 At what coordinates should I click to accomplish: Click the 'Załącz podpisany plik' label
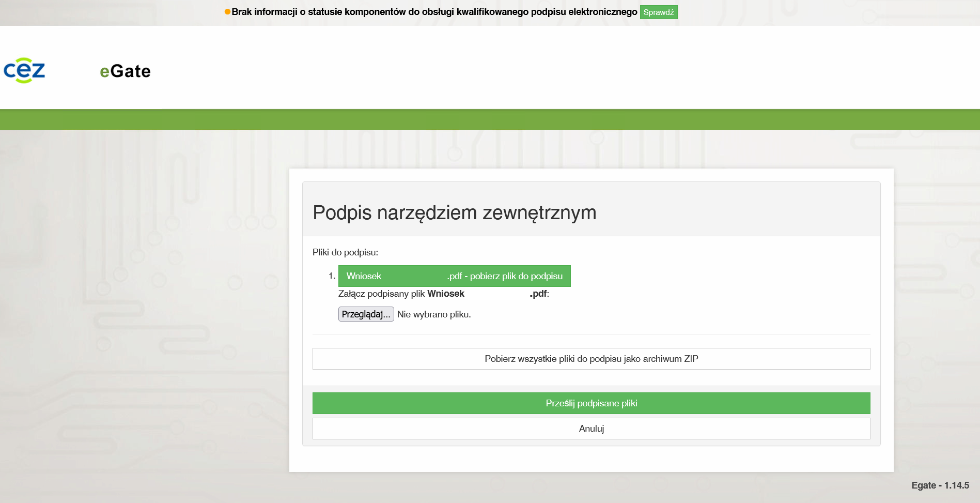(381, 294)
